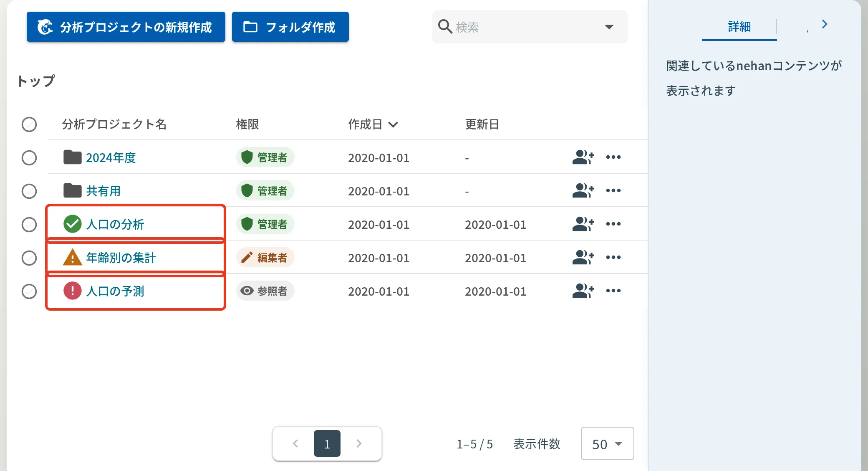Viewport: 868px width, 471px height.
Task: Select the 人口の予測 row checkbox
Action: pos(29,291)
